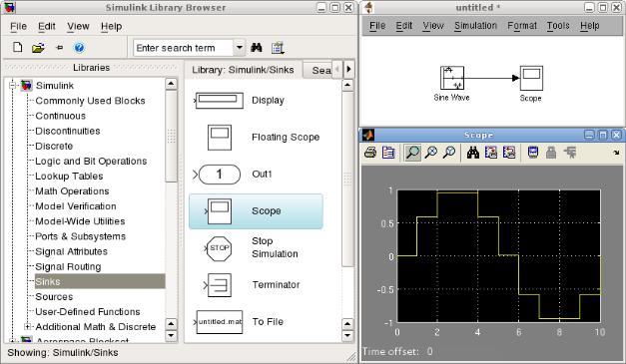This screenshot has width=626, height=364.
Task: Select Logic and Bit Operations library
Action: [91, 162]
